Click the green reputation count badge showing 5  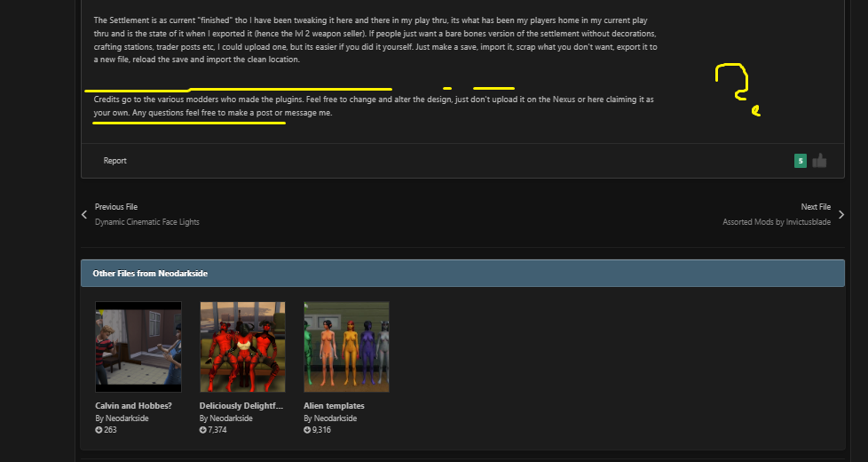click(800, 161)
